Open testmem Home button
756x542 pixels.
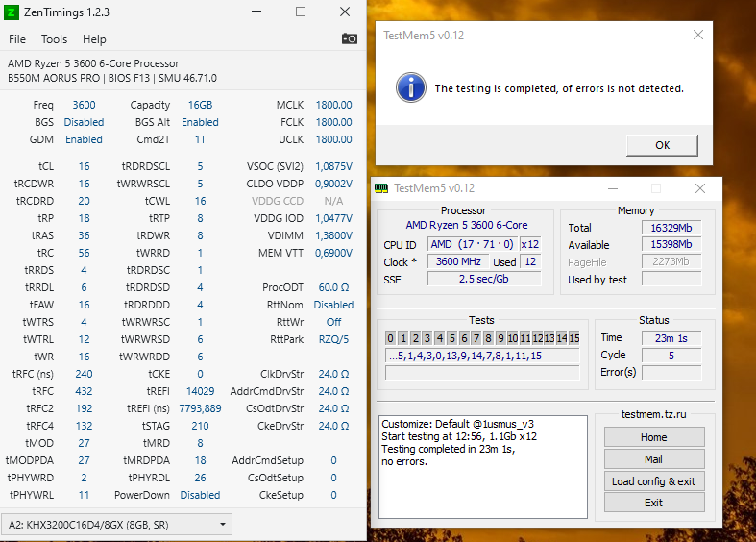(x=654, y=437)
